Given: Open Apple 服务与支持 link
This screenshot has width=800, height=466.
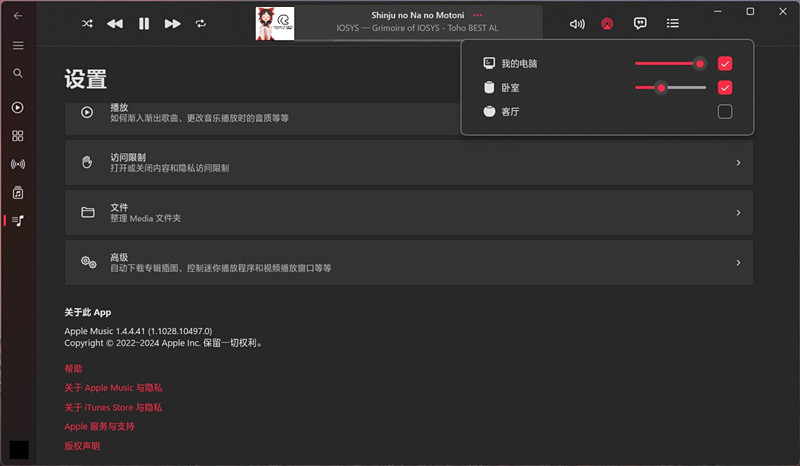Looking at the screenshot, I should [x=99, y=427].
